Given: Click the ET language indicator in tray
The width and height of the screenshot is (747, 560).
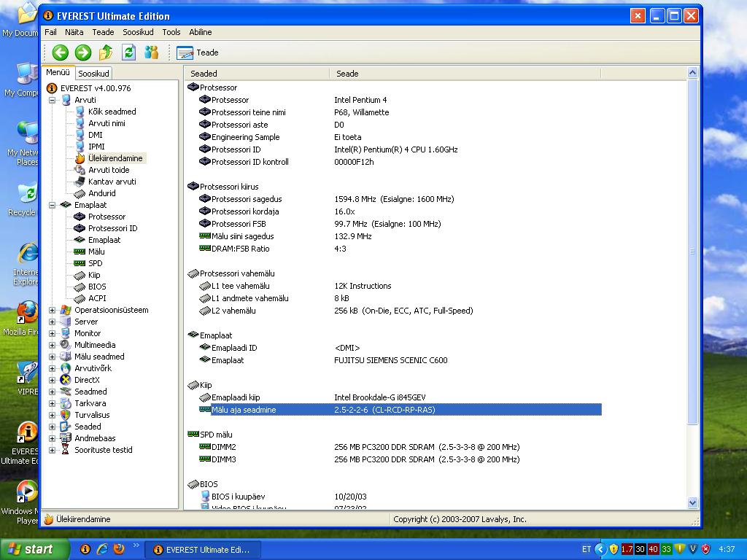Looking at the screenshot, I should pos(587,549).
